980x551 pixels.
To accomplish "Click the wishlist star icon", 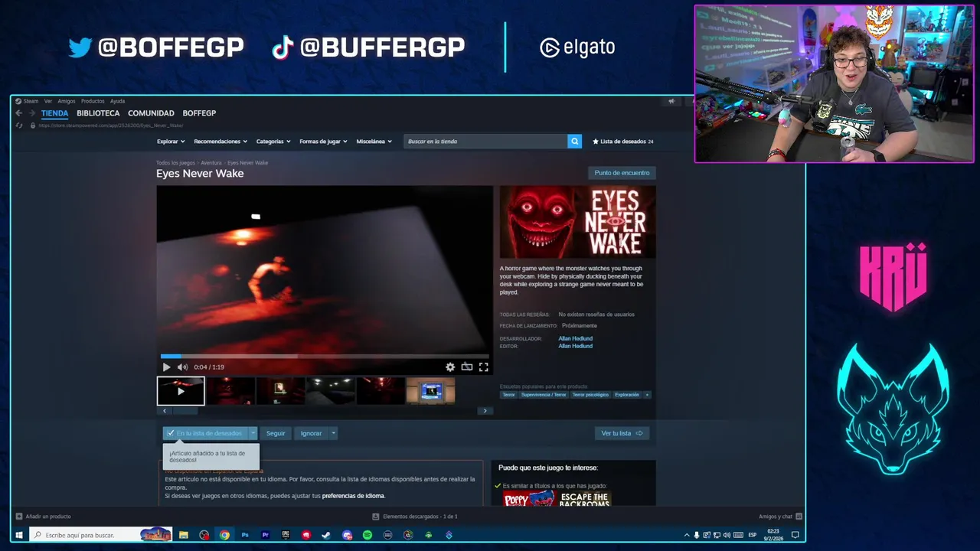I will (x=596, y=142).
